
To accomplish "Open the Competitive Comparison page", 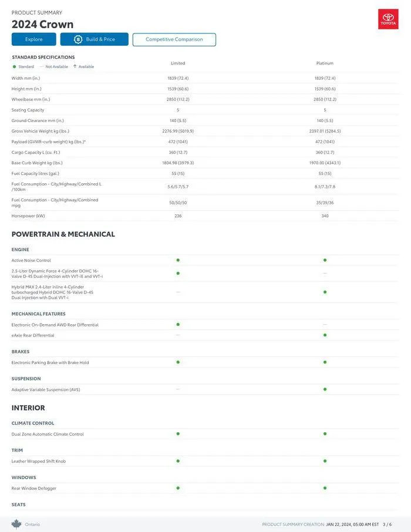I will (x=174, y=39).
